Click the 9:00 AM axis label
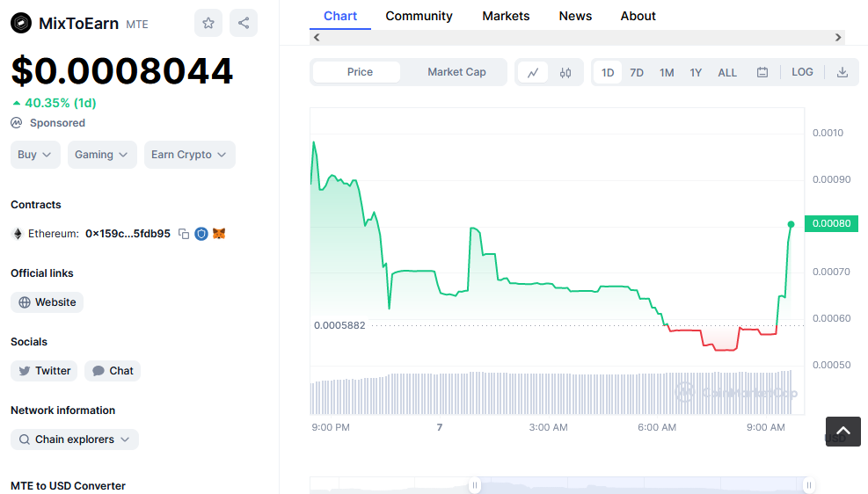The height and width of the screenshot is (494, 868). coord(766,427)
